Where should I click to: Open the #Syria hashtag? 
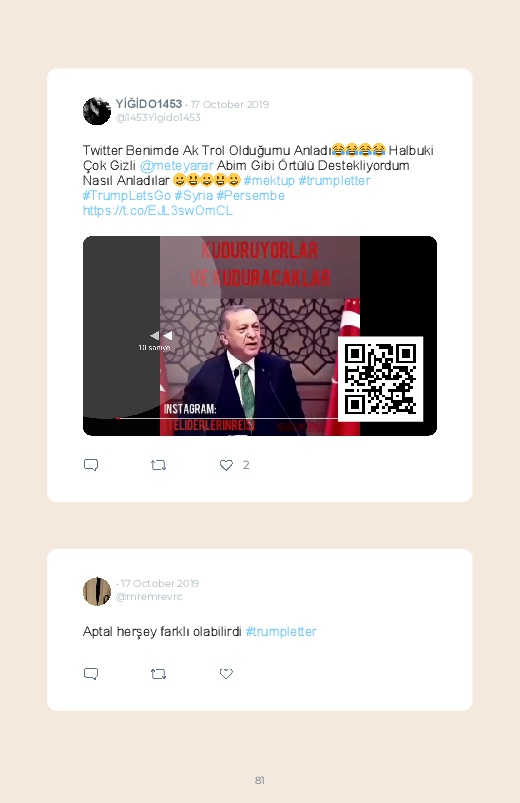[194, 196]
